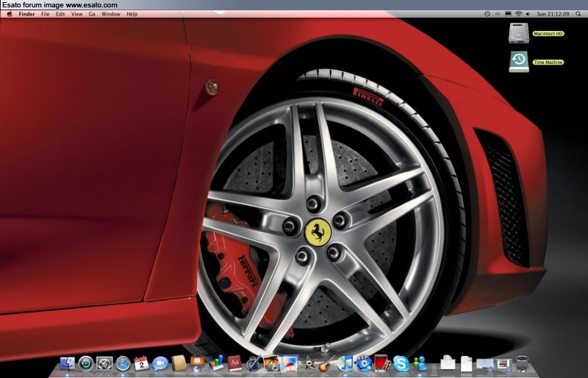Open the keyboard-window thumbnail stack in Dock

pyautogui.click(x=485, y=363)
